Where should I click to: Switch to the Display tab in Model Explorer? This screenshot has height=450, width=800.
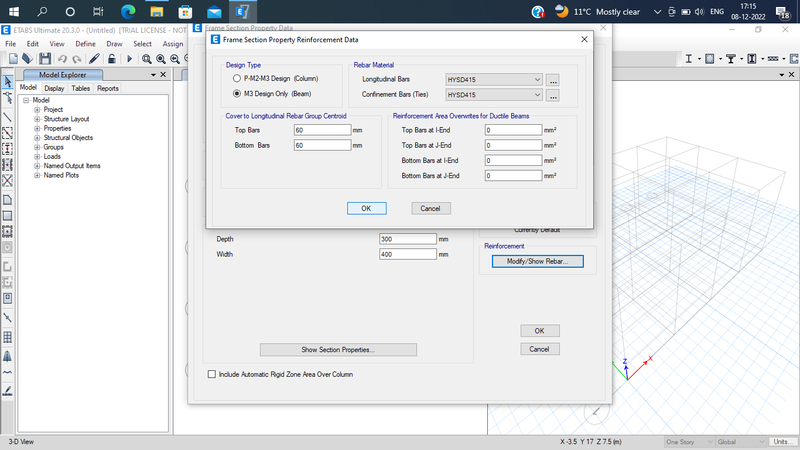coord(54,88)
